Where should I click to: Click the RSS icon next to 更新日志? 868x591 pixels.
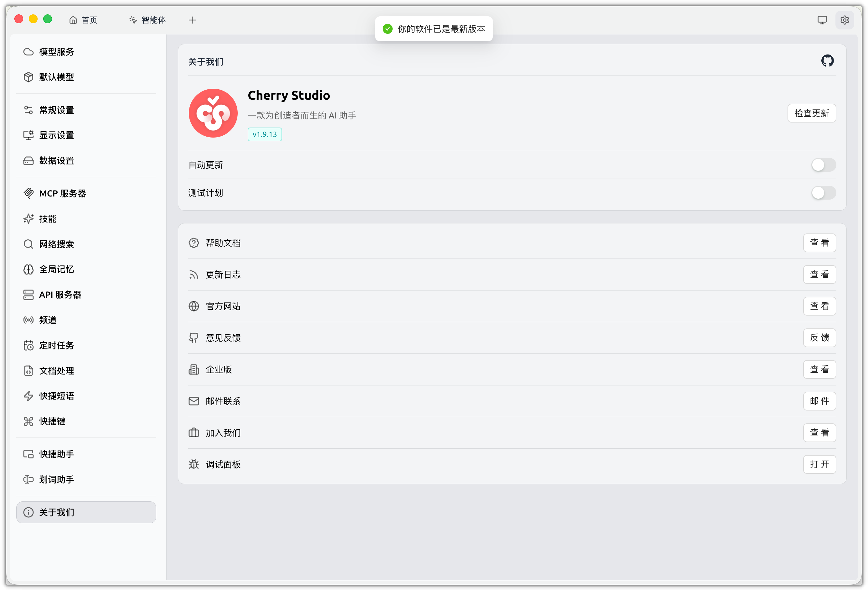194,275
